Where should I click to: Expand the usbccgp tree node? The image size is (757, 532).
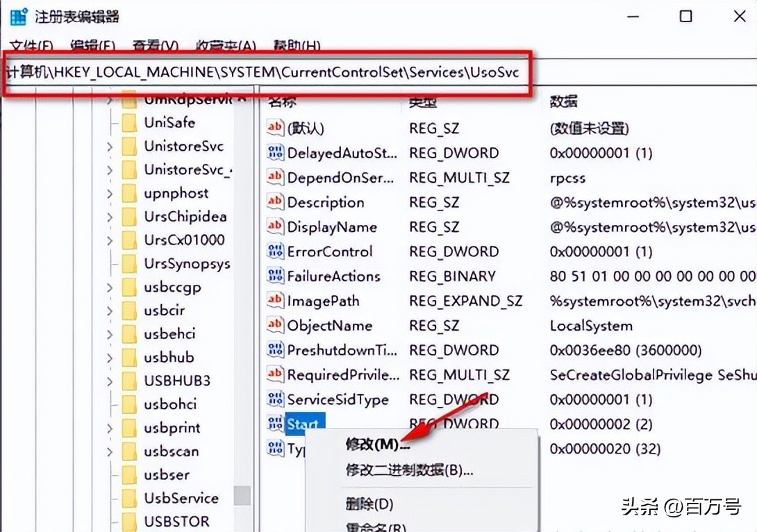(110, 288)
